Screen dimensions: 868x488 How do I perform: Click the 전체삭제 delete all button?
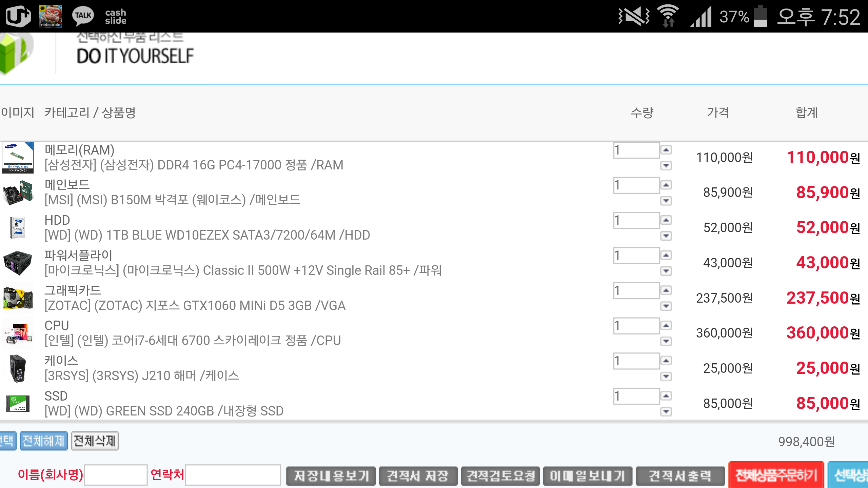click(95, 441)
